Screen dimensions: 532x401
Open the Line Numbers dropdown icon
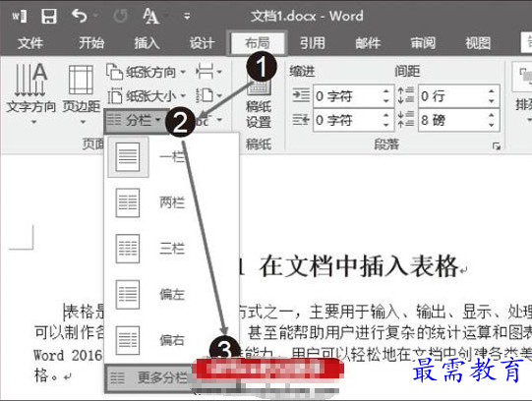208,95
